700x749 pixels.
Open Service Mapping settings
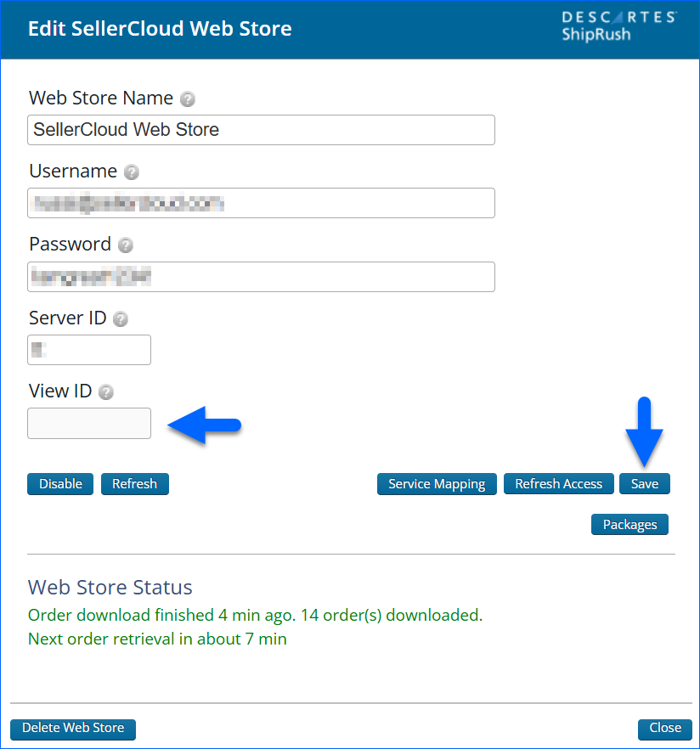(x=437, y=484)
